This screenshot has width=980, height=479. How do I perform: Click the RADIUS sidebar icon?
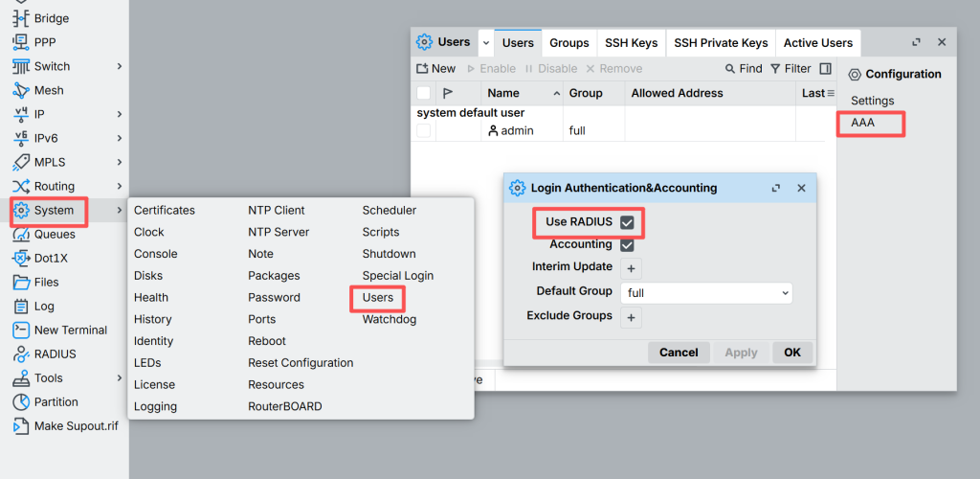21,354
